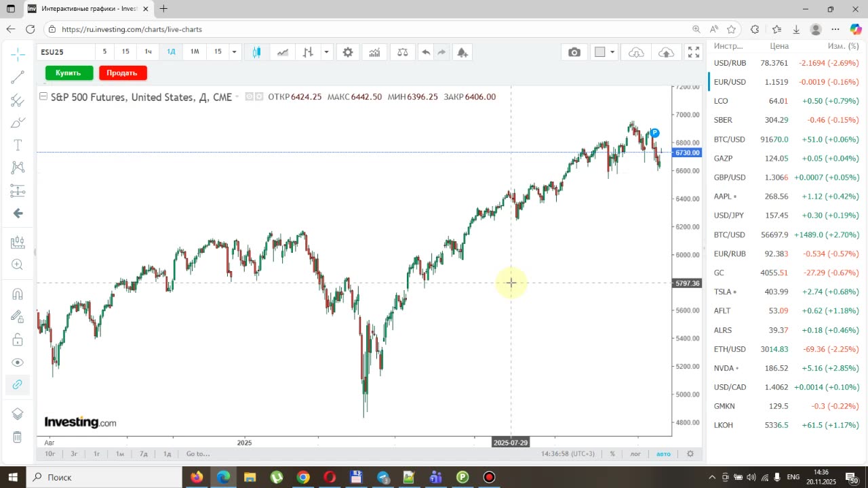Toggle lock all drawing tools

pos(18,339)
